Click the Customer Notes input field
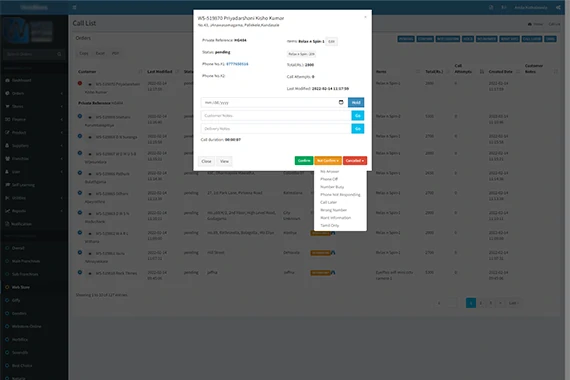 (276, 116)
